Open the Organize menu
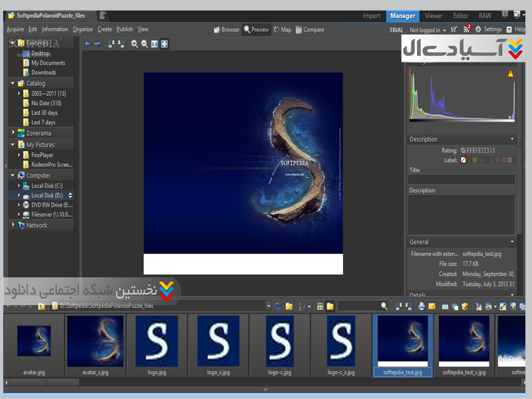Screen dimensions: 532x399 click(x=83, y=29)
